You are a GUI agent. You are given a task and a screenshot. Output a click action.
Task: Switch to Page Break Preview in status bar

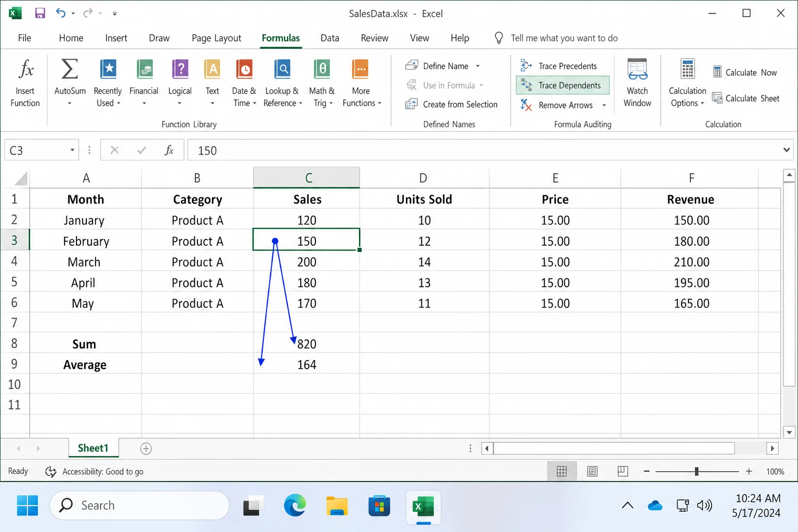[x=623, y=471]
